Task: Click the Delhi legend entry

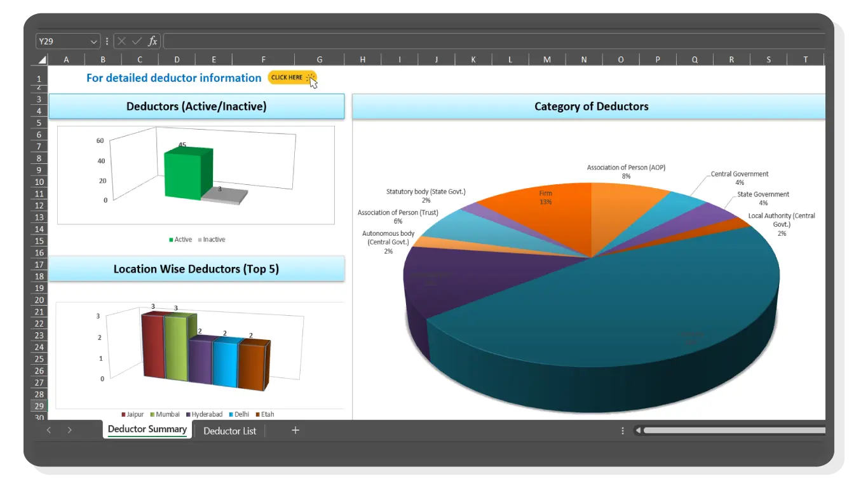Action: 239,414
